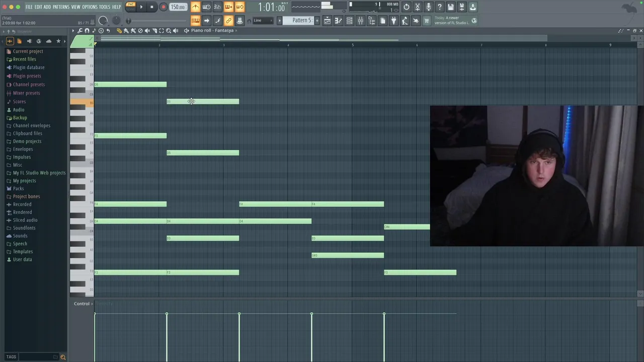Expand the Packs folder in browser

(18, 189)
